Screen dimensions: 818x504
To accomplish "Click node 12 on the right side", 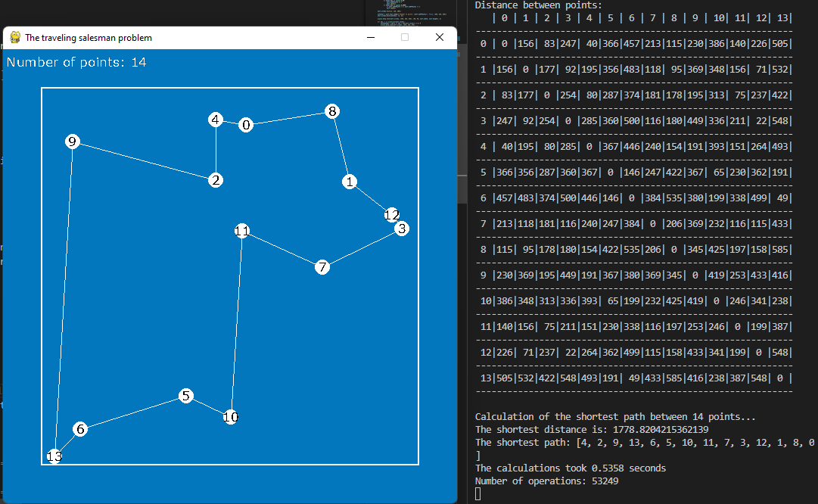I will click(x=393, y=215).
